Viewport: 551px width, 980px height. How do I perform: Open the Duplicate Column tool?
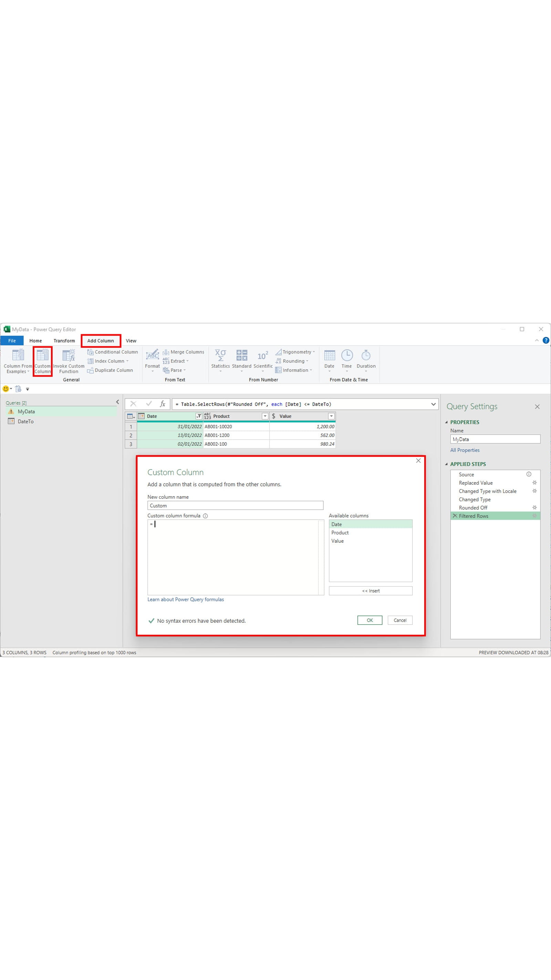[112, 370]
